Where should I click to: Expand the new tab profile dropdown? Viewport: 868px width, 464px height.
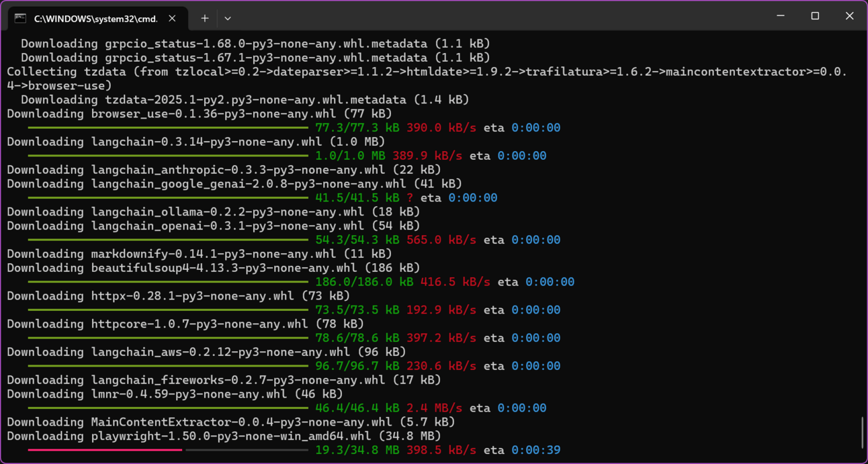(x=228, y=19)
